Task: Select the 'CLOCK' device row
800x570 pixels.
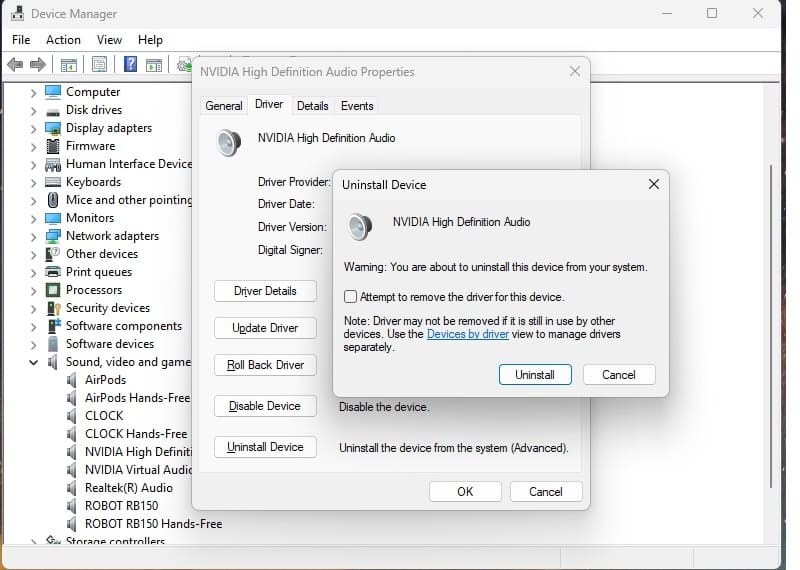Action: point(104,416)
